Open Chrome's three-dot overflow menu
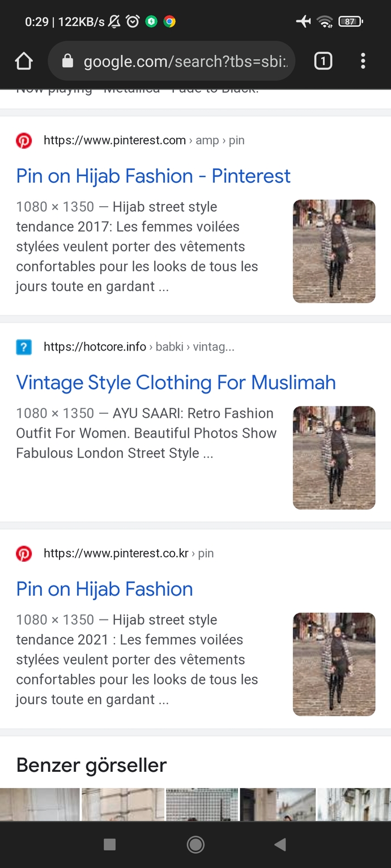This screenshot has height=868, width=391. coord(363,61)
